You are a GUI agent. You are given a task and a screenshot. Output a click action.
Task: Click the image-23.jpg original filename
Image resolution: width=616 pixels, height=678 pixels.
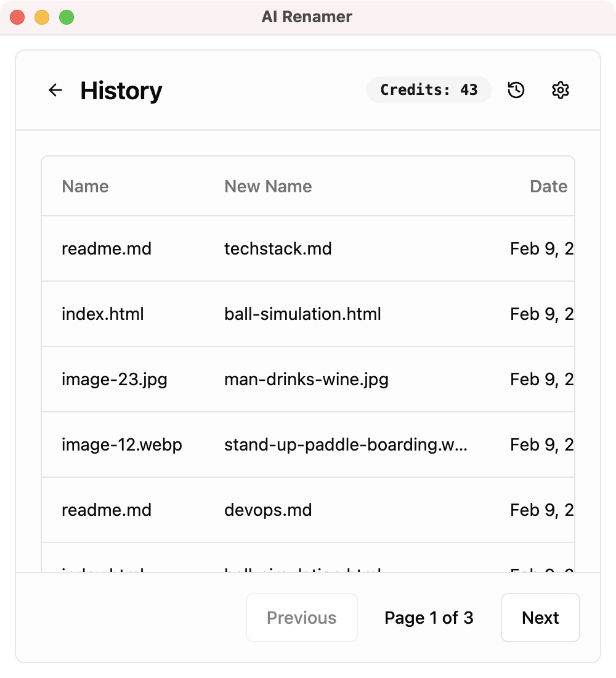(114, 379)
